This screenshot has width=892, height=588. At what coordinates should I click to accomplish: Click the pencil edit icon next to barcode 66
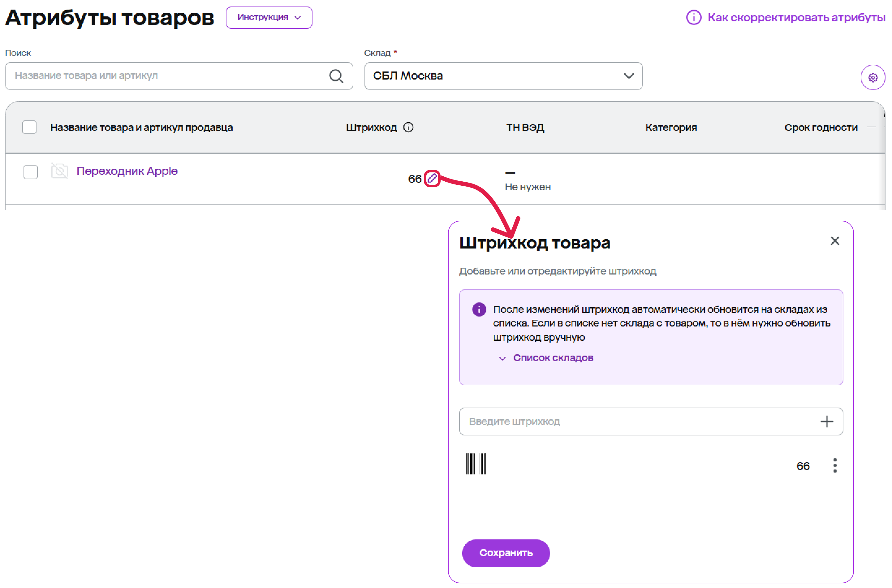pos(432,178)
